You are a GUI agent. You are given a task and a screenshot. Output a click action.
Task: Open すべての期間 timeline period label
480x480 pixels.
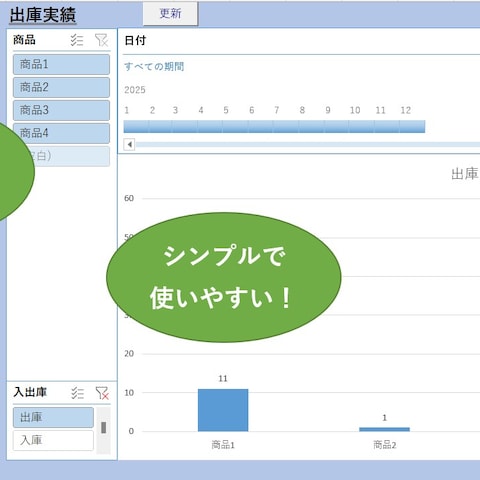(x=154, y=66)
